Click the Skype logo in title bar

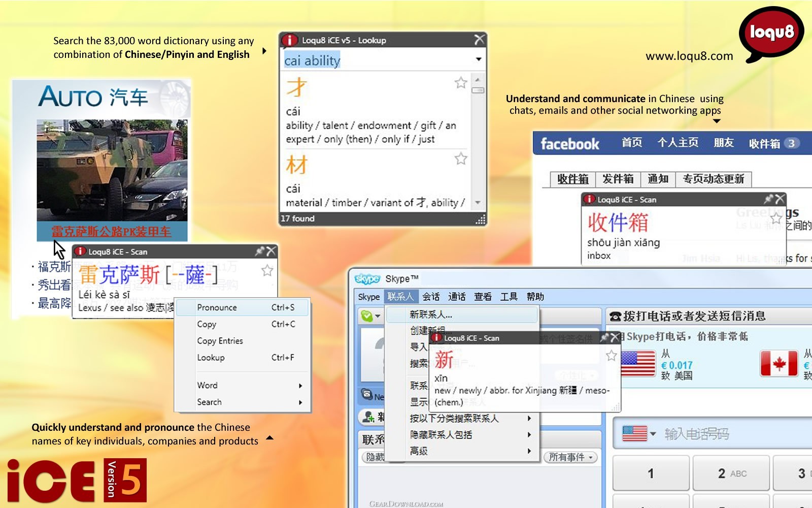click(x=367, y=279)
